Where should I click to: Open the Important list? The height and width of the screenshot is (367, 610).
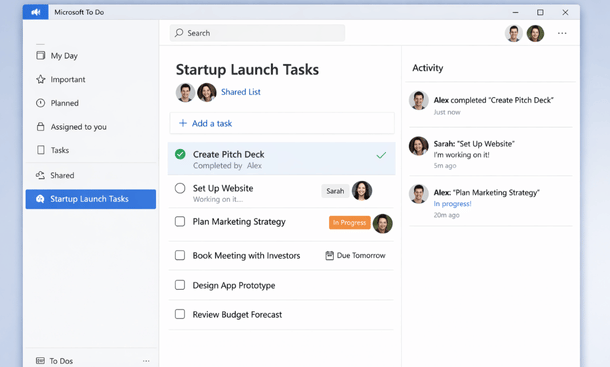point(68,79)
